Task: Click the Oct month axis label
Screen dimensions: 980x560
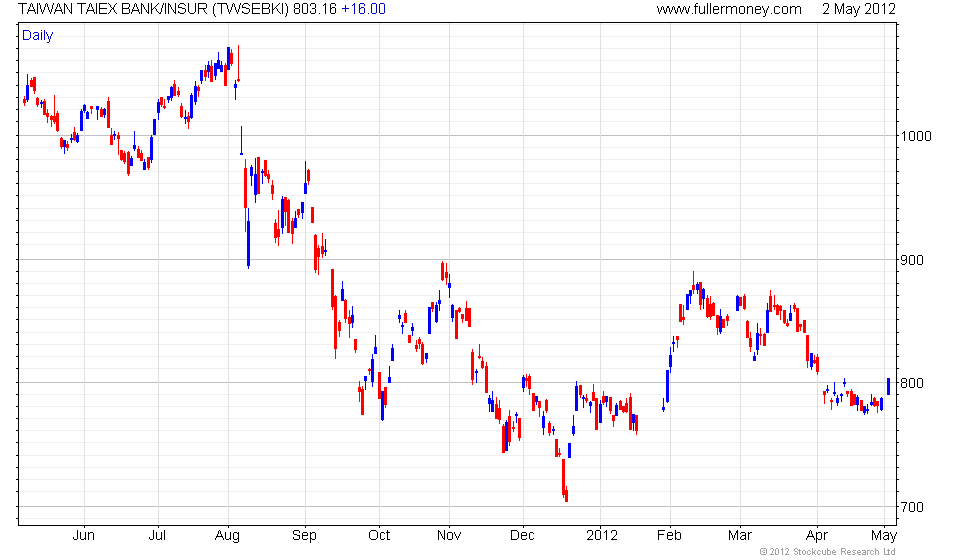Action: tap(379, 536)
